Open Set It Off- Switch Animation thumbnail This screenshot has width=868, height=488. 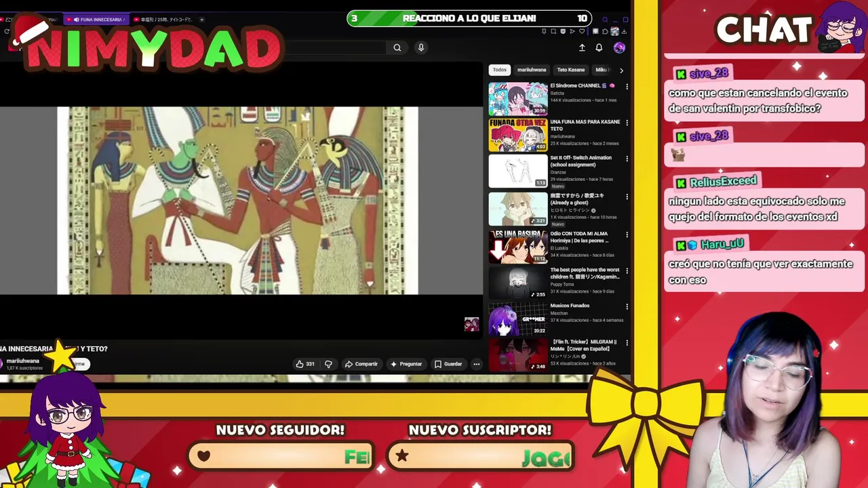point(518,171)
